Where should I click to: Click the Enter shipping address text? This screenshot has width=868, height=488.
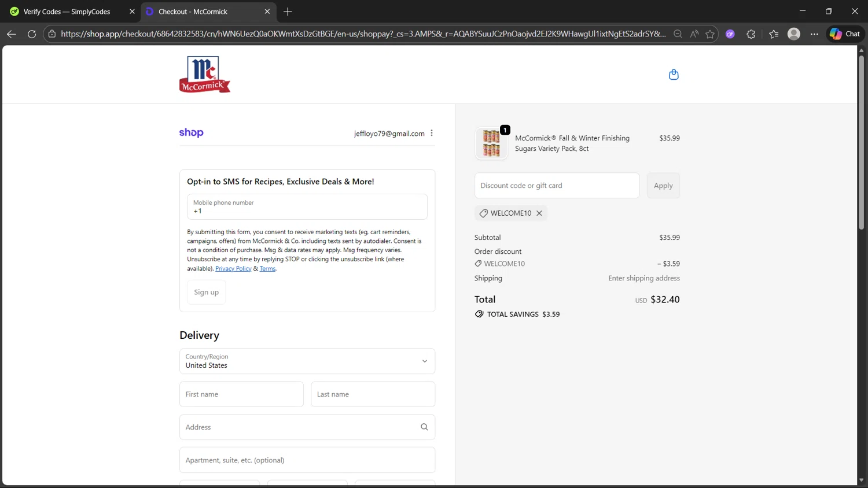point(644,278)
